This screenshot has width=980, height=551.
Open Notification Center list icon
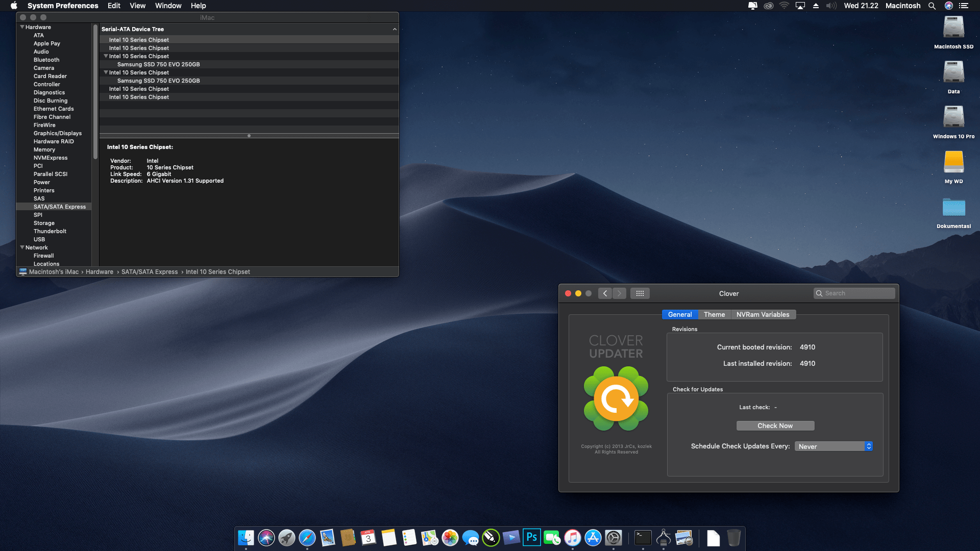click(x=964, y=6)
